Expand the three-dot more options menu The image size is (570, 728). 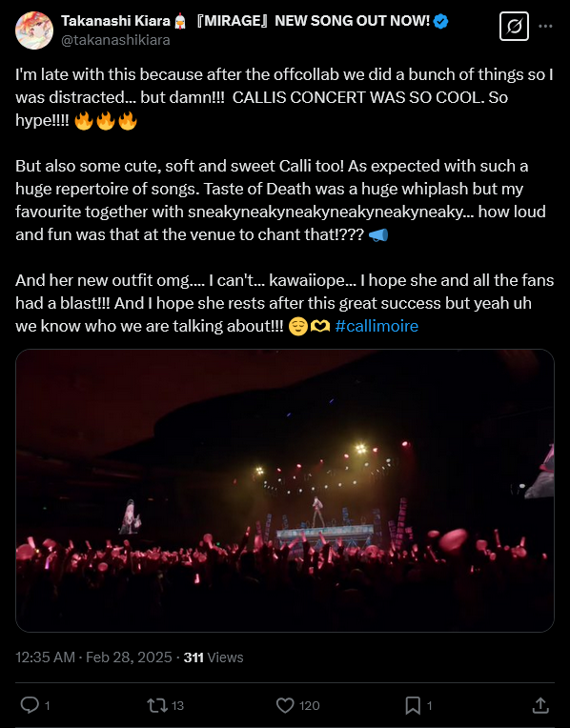coord(545,27)
